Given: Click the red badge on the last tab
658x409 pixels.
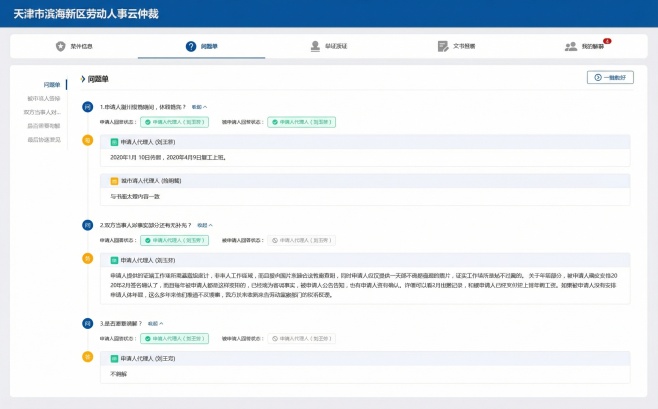Looking at the screenshot, I should click(607, 41).
